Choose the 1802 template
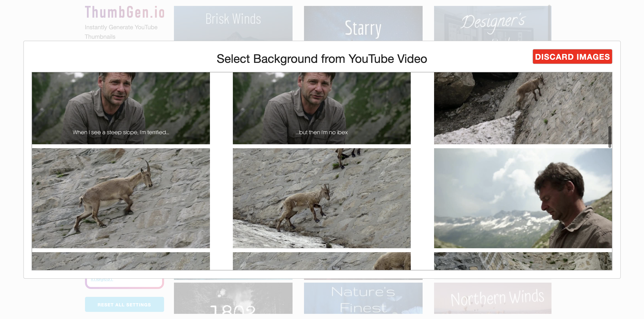 [233, 300]
